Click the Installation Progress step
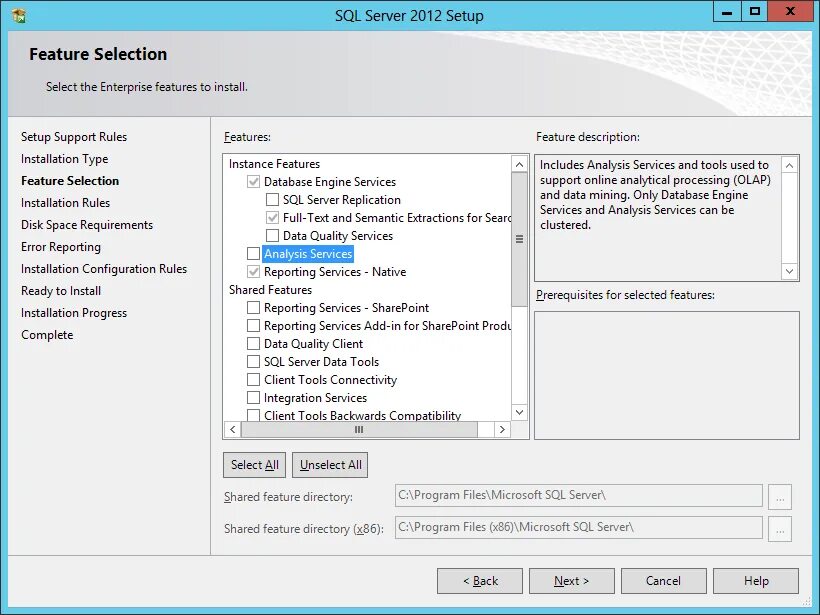The image size is (820, 615). point(74,313)
